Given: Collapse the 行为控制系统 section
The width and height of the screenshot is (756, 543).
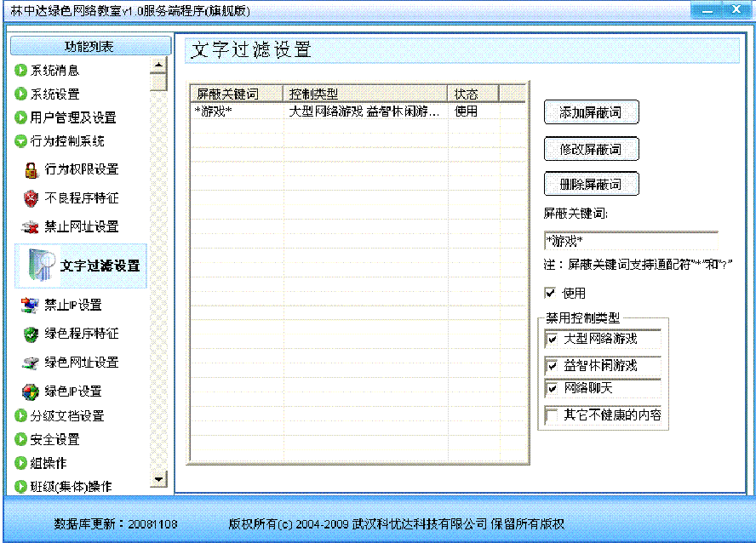Looking at the screenshot, I should 21,141.
